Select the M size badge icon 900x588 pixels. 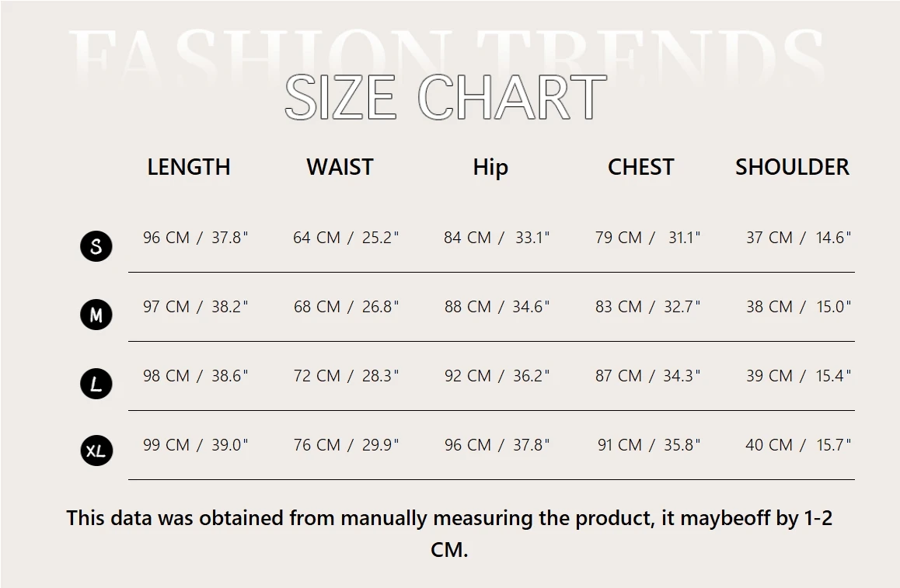click(96, 315)
